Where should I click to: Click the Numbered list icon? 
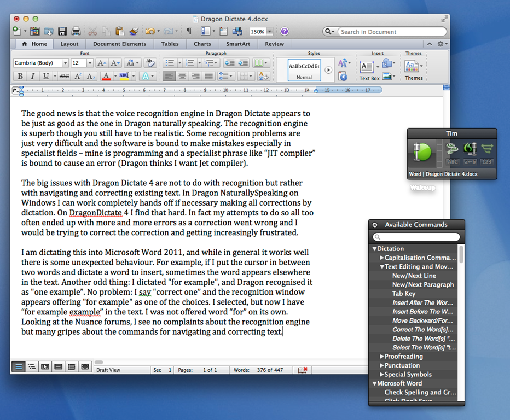click(190, 63)
